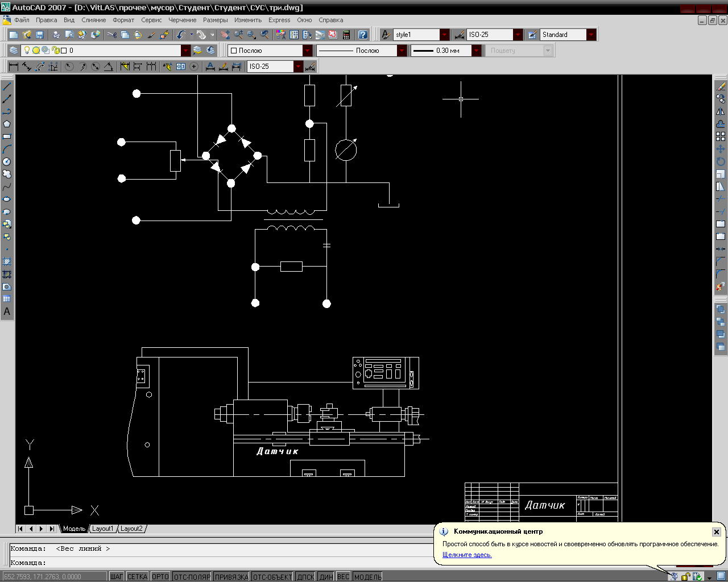Click the first-tab navigation arrow
Screen dimensions: 728x582
point(20,529)
